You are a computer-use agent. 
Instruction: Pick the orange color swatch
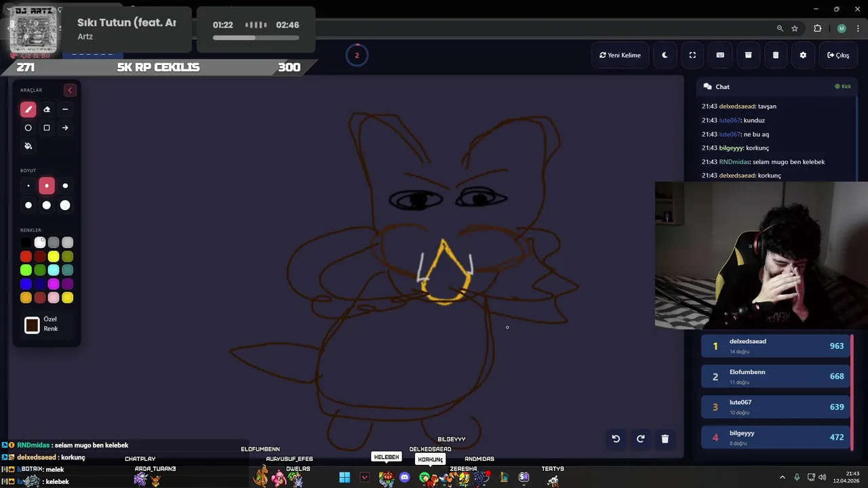point(26,298)
